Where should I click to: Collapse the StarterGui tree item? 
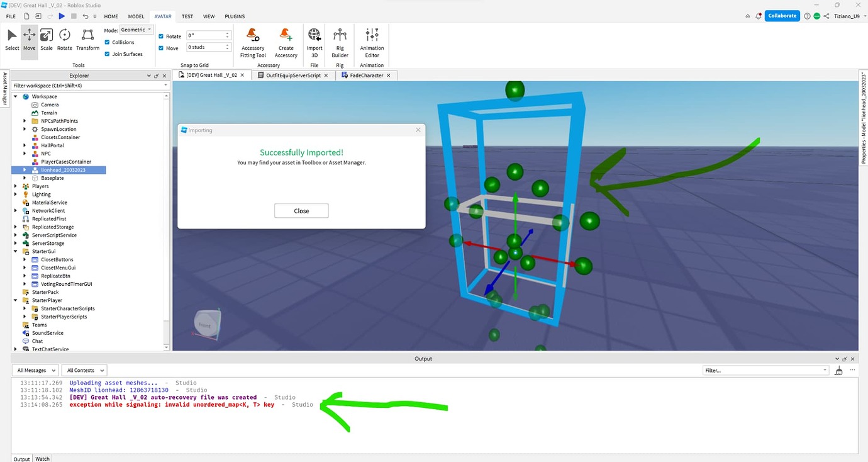coord(16,251)
